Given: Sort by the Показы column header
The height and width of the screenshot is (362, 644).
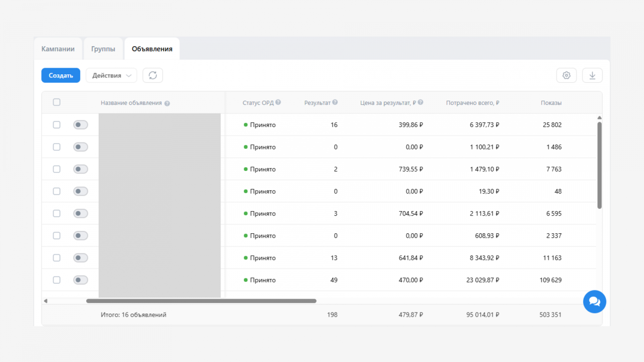Looking at the screenshot, I should tap(551, 103).
